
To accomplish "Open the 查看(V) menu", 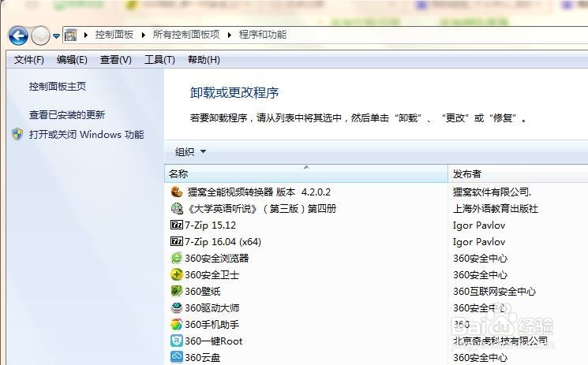I will (115, 60).
